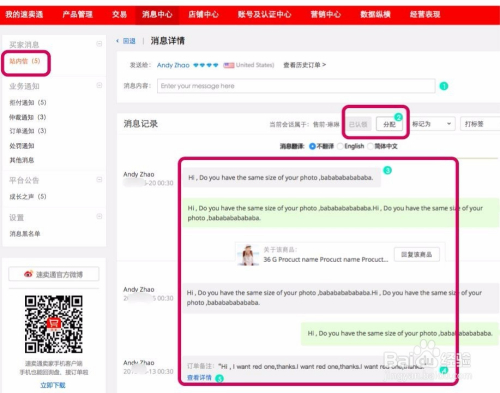The width and height of the screenshot is (500, 393).
Task: Click the buyer diamond rating icons
Action: (x=206, y=65)
